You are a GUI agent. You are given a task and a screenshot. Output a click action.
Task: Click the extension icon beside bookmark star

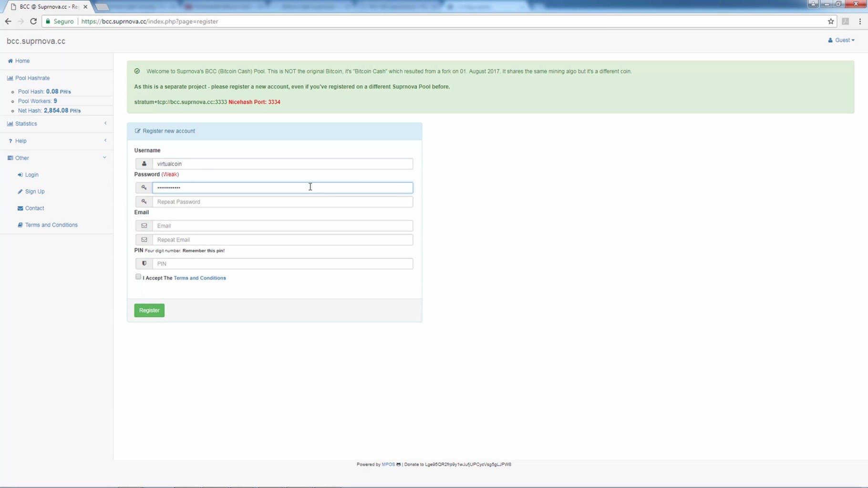(x=846, y=21)
